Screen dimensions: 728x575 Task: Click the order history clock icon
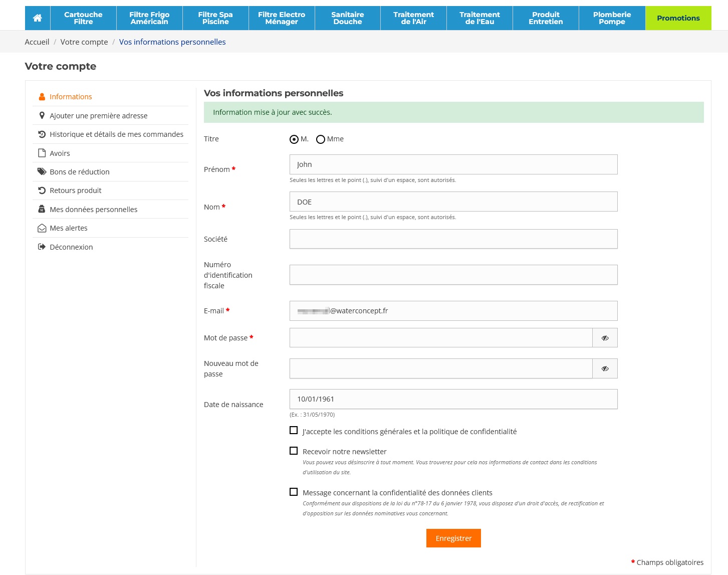[x=42, y=134]
